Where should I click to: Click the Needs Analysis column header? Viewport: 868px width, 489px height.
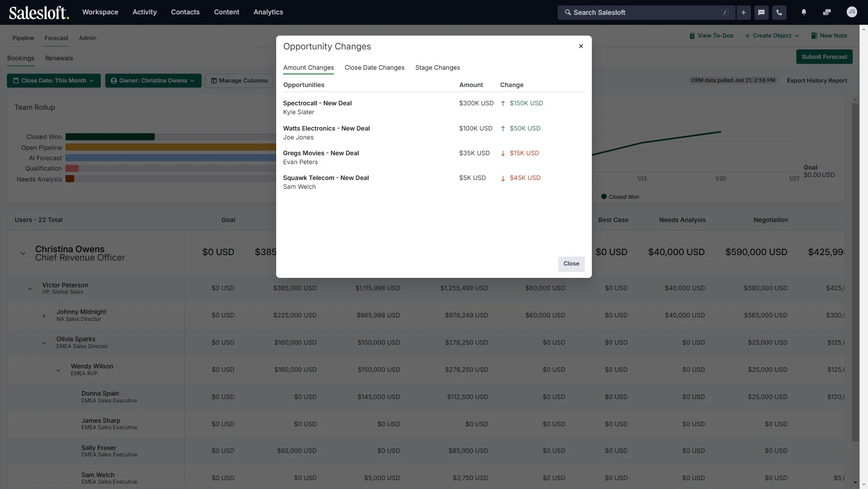pos(682,220)
